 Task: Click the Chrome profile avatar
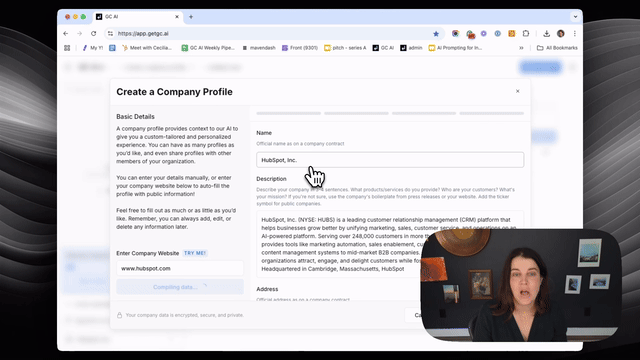pyautogui.click(x=561, y=33)
